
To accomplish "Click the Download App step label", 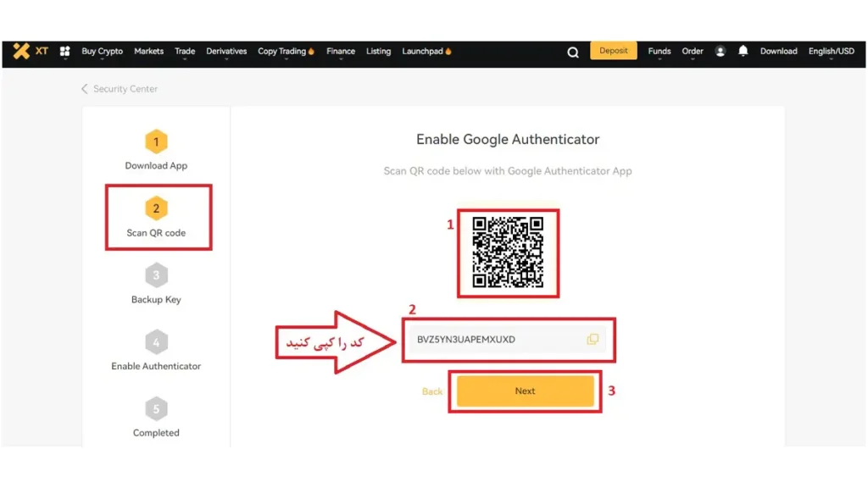I will pos(156,165).
